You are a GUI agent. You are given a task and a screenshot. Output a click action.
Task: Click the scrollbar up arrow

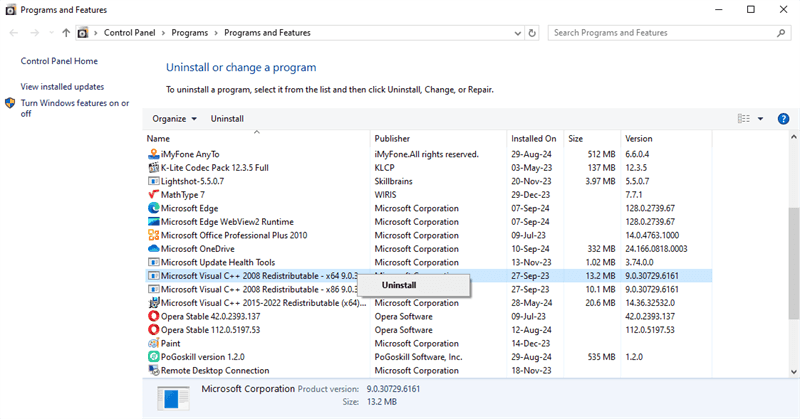pos(793,137)
